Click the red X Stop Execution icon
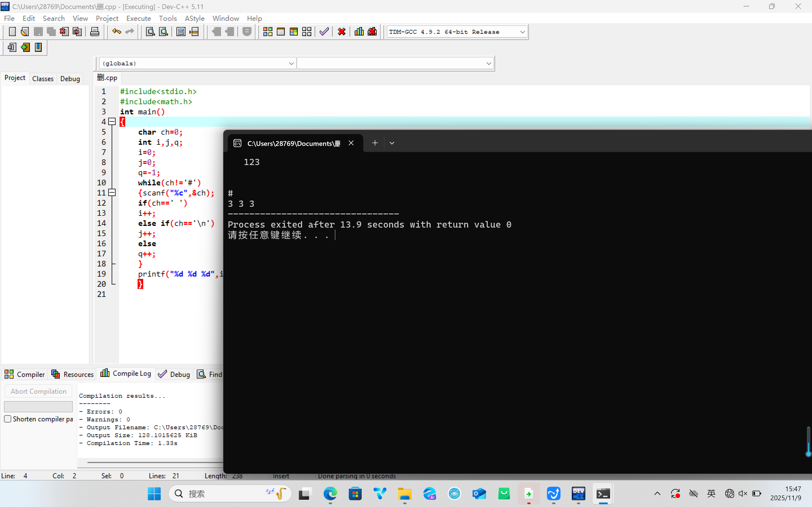Screen dimensions: 812x507 [x=342, y=32]
